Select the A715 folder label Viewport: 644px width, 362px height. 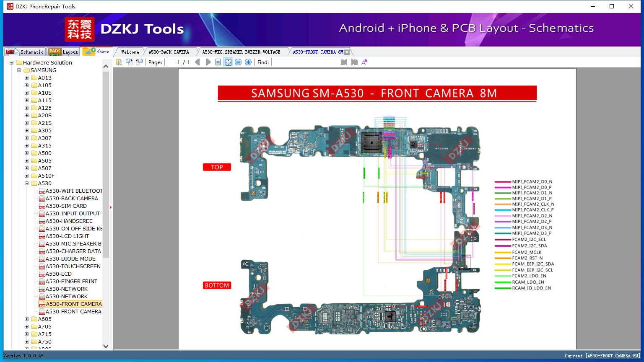pos(45,334)
